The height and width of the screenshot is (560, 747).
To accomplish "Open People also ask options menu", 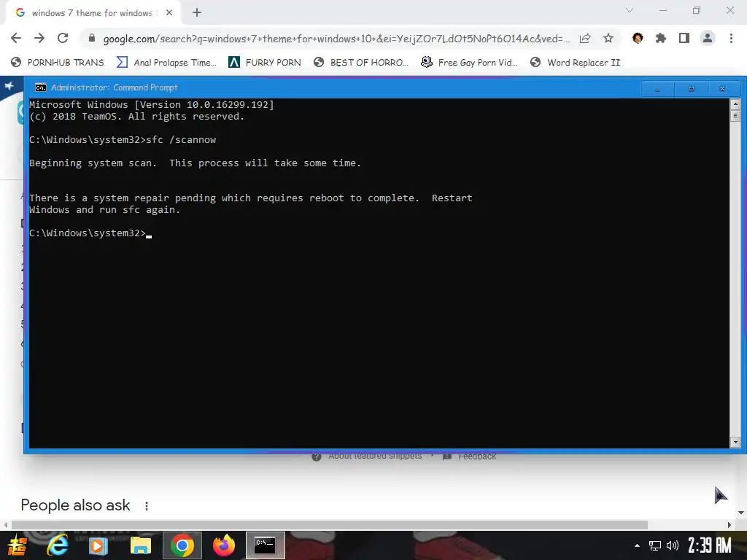I will click(147, 506).
